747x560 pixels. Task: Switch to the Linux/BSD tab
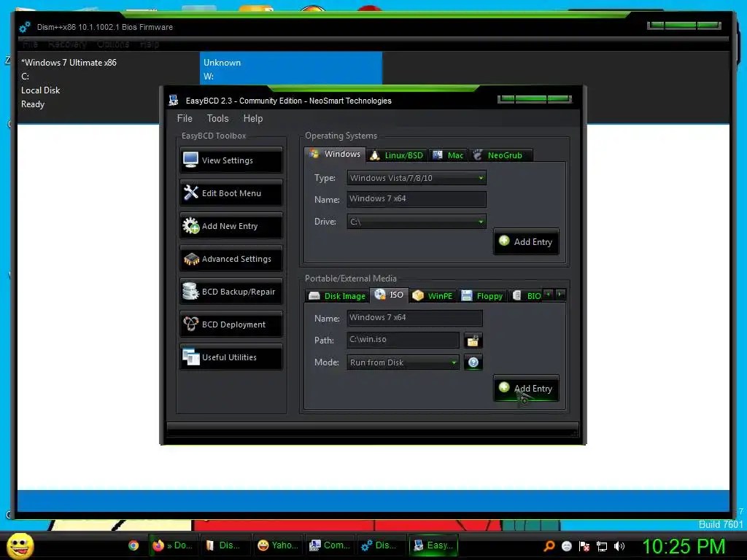coord(397,155)
